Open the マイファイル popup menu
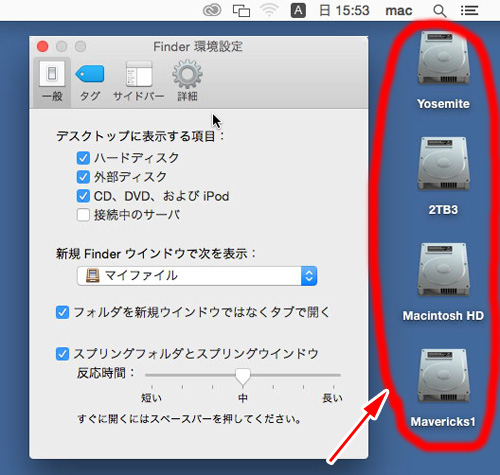This screenshot has height=475, width=500. pos(197,276)
